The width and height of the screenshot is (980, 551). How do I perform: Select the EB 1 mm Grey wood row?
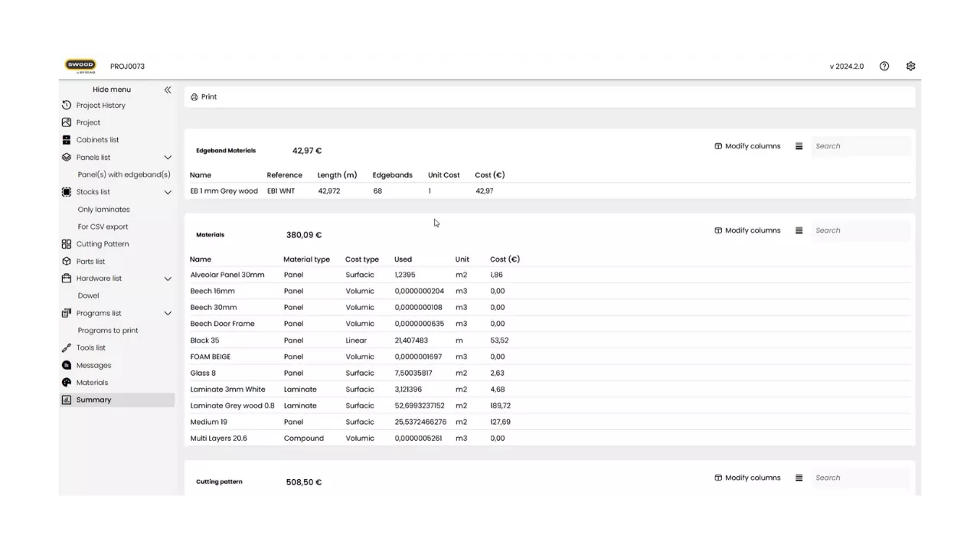tap(550, 191)
